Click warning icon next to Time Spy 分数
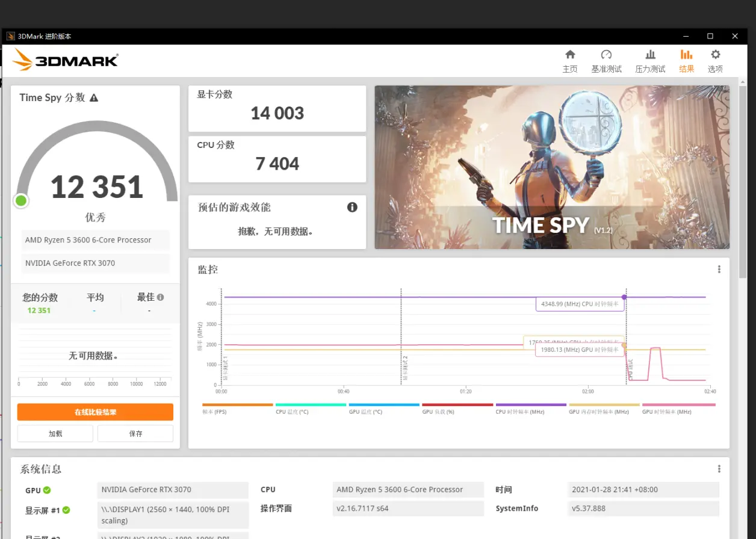756x539 pixels. (94, 97)
